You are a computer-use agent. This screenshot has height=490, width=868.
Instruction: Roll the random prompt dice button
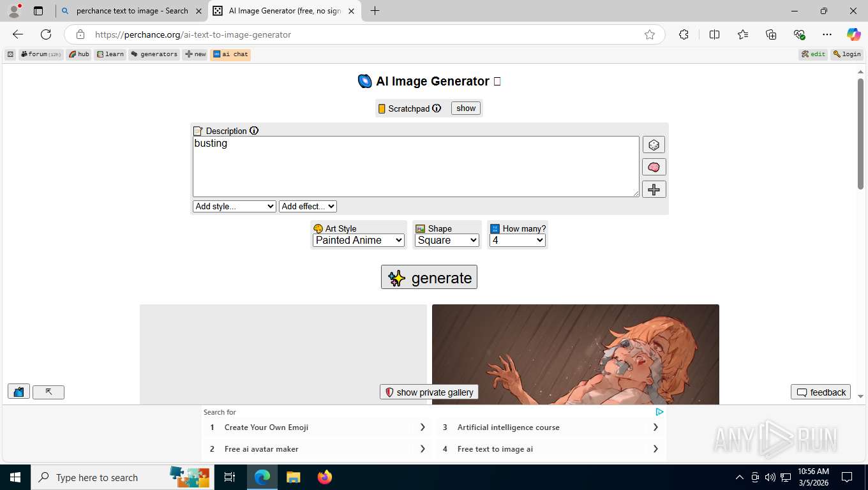tap(654, 145)
